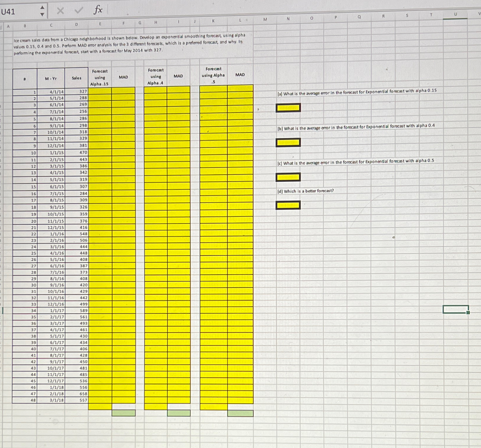Click the row number 24 cell in the table
The height and width of the screenshot is (448, 481).
[x=25, y=247]
